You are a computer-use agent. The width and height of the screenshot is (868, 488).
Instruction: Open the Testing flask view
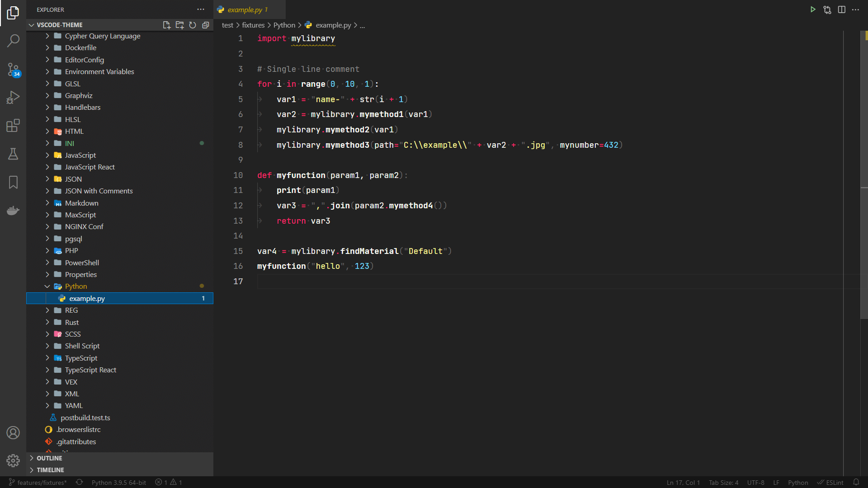(13, 154)
